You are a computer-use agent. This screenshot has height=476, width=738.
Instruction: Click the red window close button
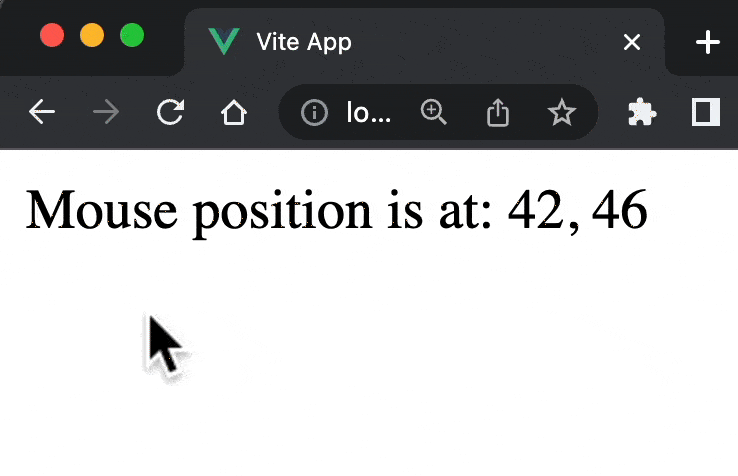(52, 36)
